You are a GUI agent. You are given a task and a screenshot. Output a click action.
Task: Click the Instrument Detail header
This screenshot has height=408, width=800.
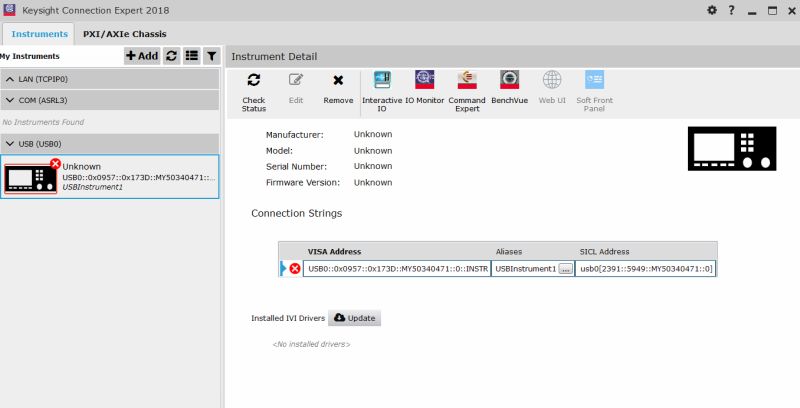point(274,57)
